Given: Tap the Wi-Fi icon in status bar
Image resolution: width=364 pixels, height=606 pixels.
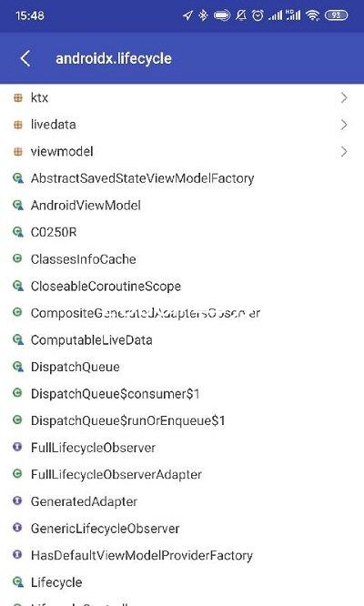Looking at the screenshot, I should (x=312, y=15).
